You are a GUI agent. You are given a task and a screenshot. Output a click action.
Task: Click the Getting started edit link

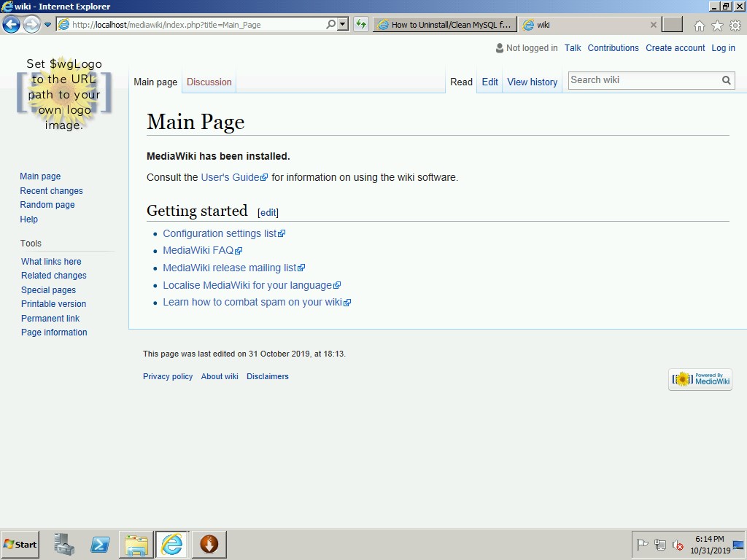point(268,212)
